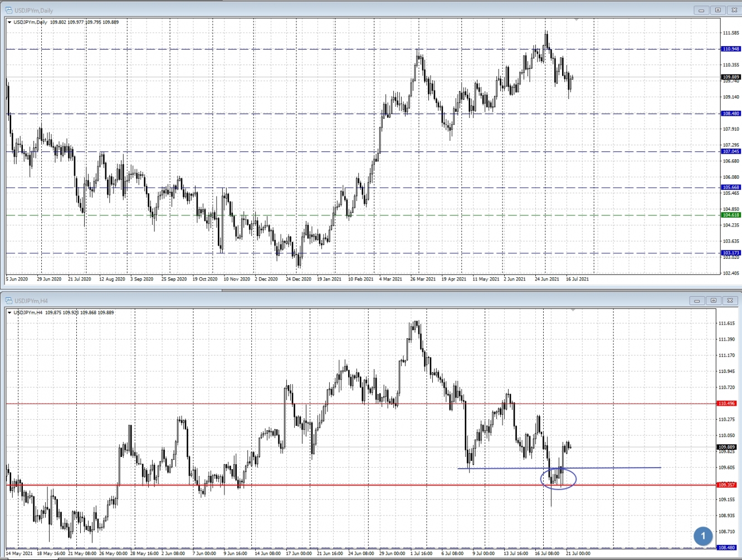Click the 14 May 2021 date on H4 axis

[x=19, y=554]
